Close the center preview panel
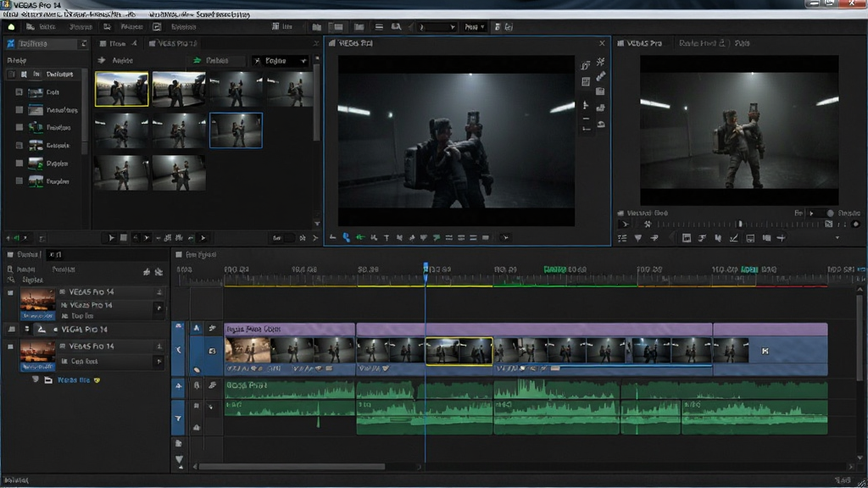868x488 pixels. tap(602, 43)
